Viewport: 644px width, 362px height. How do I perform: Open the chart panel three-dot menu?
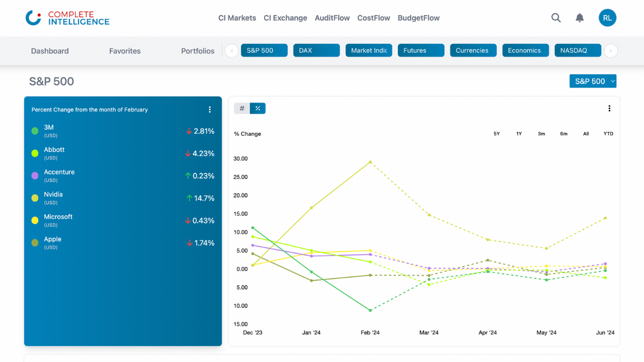[609, 109]
